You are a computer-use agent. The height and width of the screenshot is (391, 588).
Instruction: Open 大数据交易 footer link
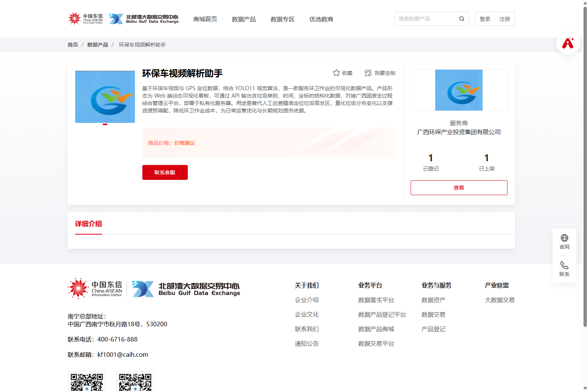500,300
